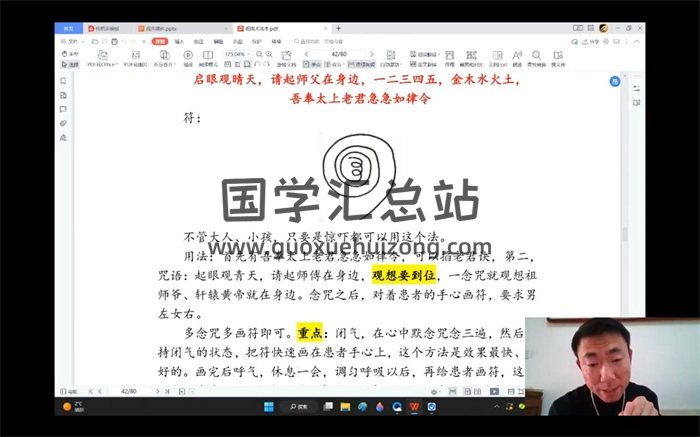Toggle continuous reading mode
700x437 pixels.
361,64
